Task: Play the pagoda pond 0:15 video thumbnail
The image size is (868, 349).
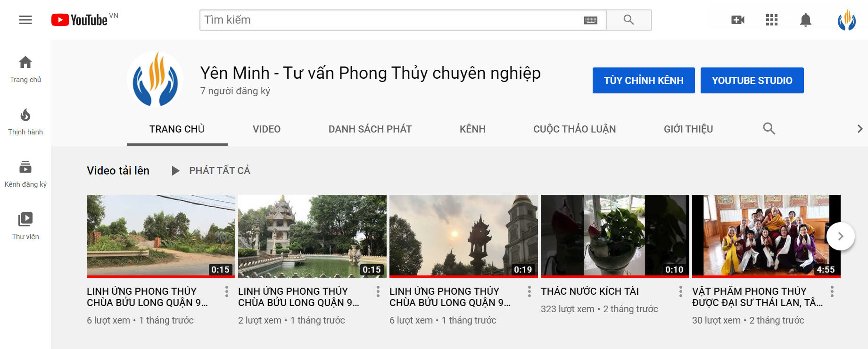Action: coord(312,236)
